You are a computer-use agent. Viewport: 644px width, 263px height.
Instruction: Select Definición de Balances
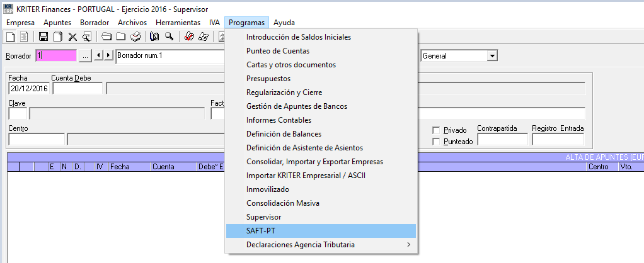(x=321, y=134)
